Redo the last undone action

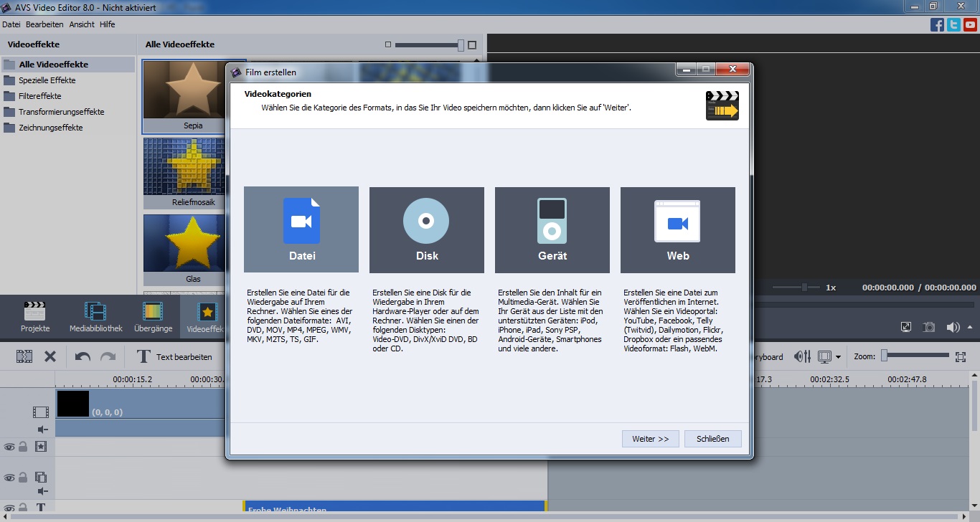(x=108, y=356)
